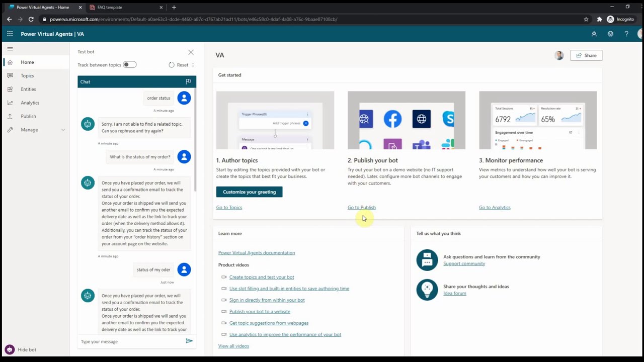Click the Manage wrench icon in sidebar
644x362 pixels.
click(10, 130)
